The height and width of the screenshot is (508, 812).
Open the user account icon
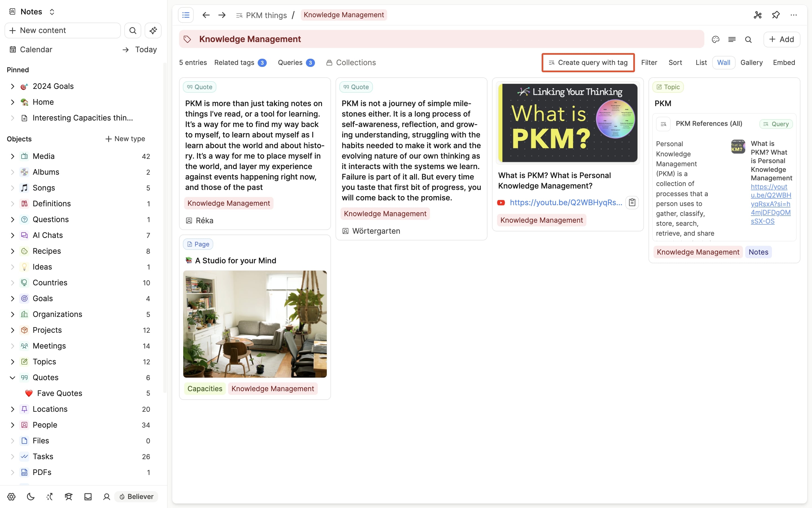tap(107, 497)
